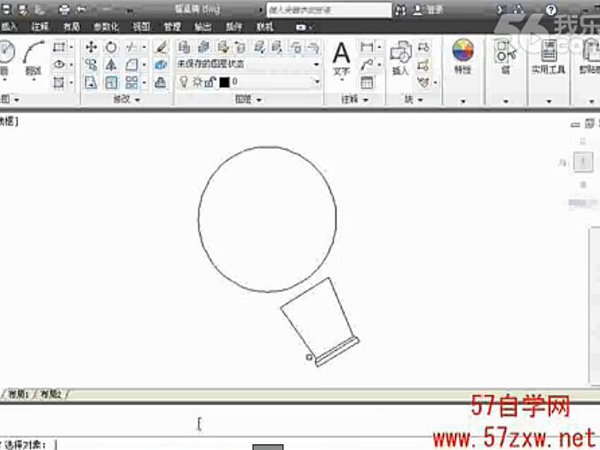Click the Sign In (登录) button
Screen dimensions: 600x450
(436, 9)
